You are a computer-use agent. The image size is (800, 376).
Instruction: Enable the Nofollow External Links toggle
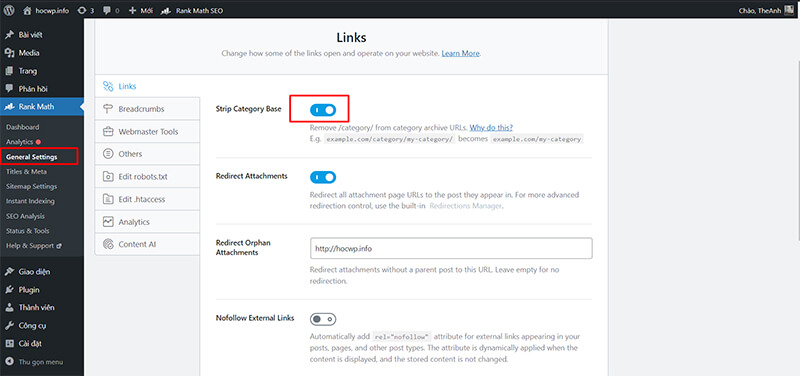point(323,319)
